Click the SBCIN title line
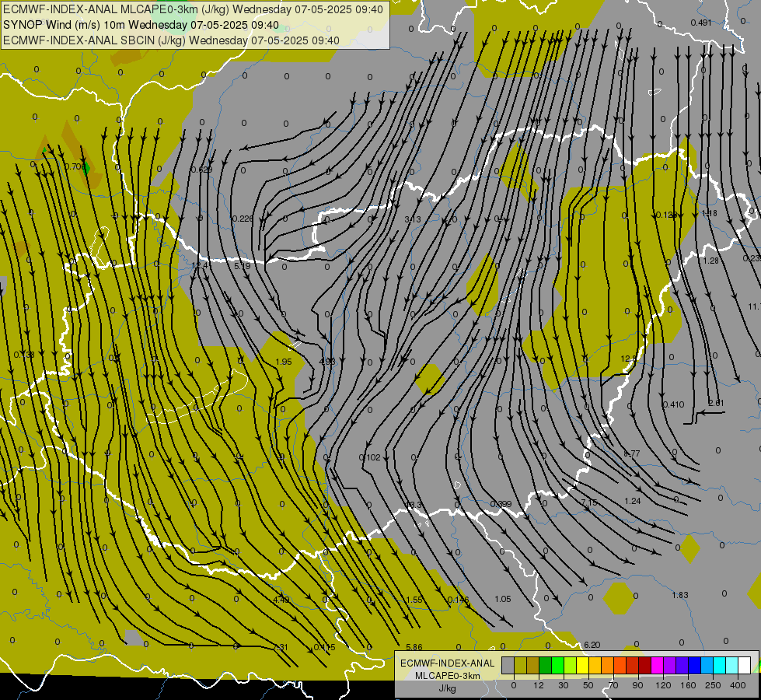 pos(171,40)
